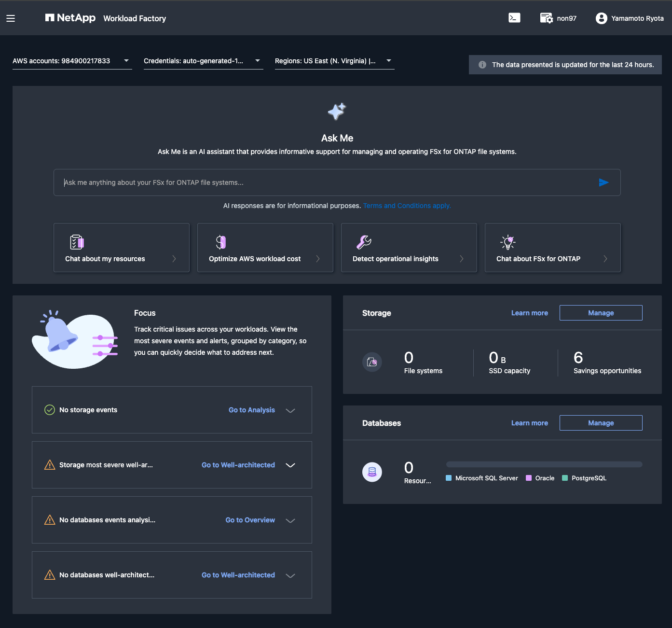The image size is (672, 628).
Task: Click warning icon beside No databases events
Action: [x=50, y=520]
